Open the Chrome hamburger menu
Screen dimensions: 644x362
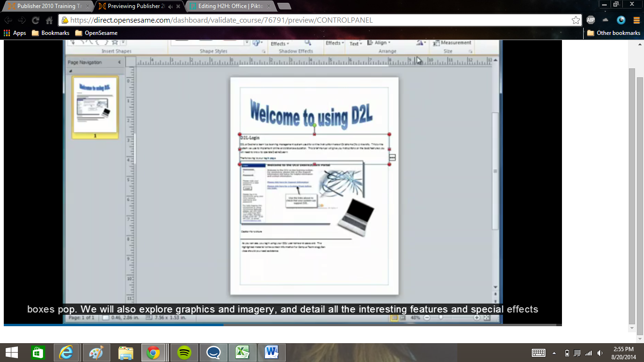[636, 20]
